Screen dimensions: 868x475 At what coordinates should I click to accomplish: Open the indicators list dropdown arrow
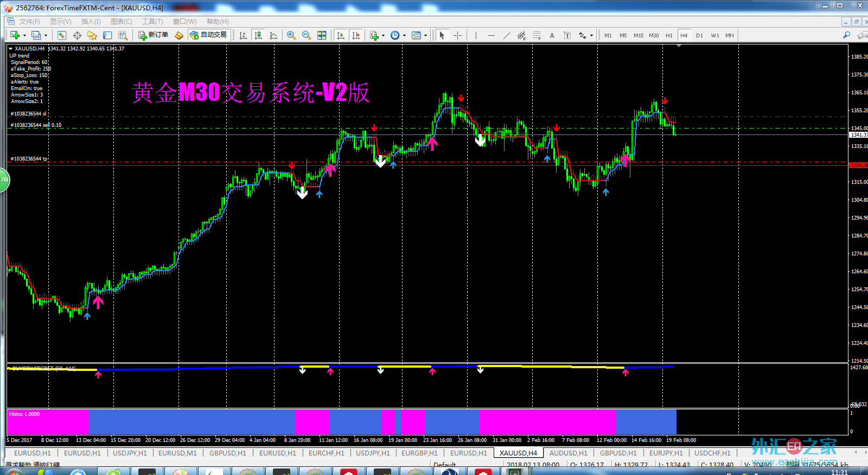point(383,36)
